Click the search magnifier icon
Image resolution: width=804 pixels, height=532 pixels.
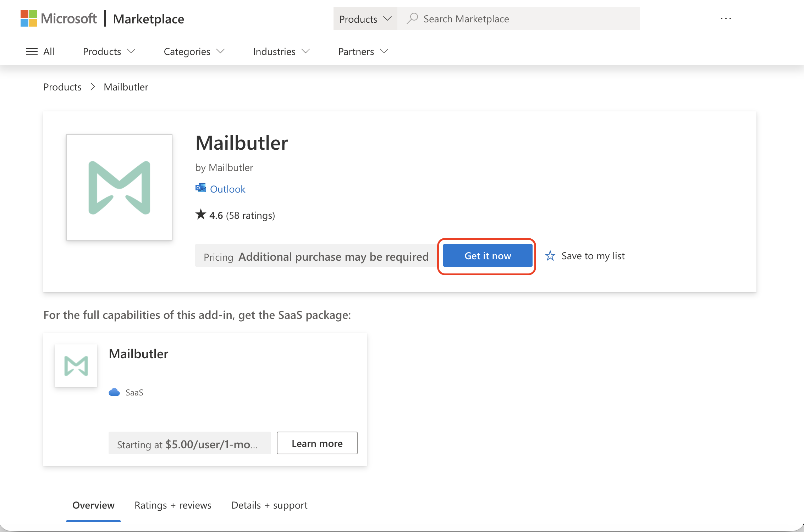click(412, 18)
